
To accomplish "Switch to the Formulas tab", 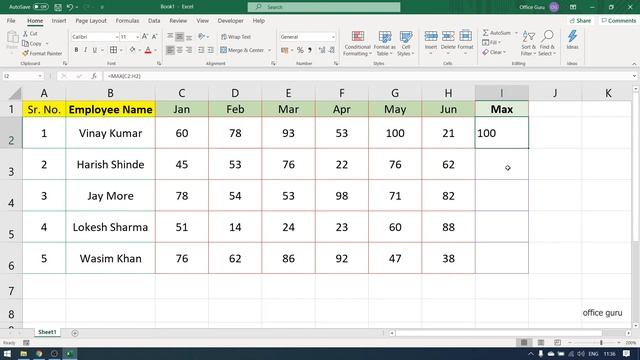I will pyautogui.click(x=127, y=20).
